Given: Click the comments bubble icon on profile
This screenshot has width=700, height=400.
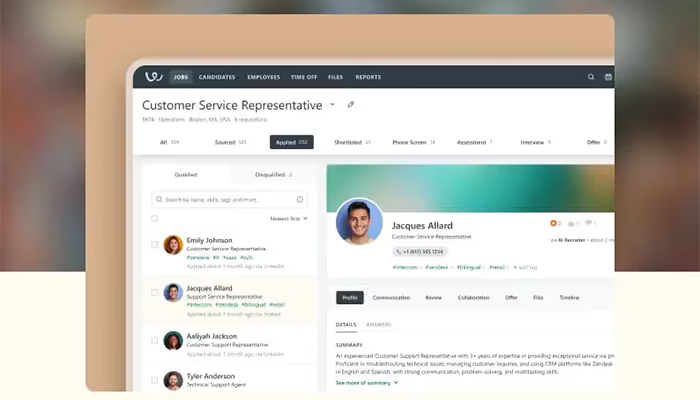Looking at the screenshot, I should tap(589, 223).
